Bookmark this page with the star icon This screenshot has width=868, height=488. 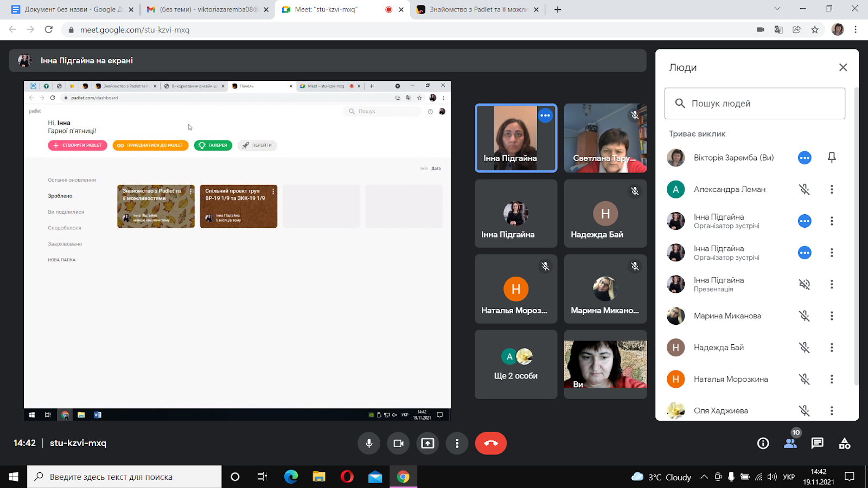[814, 30]
